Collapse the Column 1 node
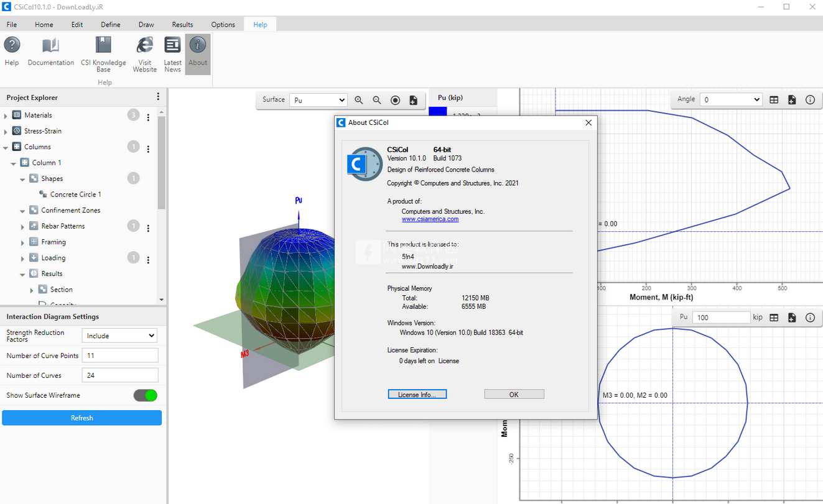Image resolution: width=823 pixels, height=504 pixels. [x=14, y=163]
